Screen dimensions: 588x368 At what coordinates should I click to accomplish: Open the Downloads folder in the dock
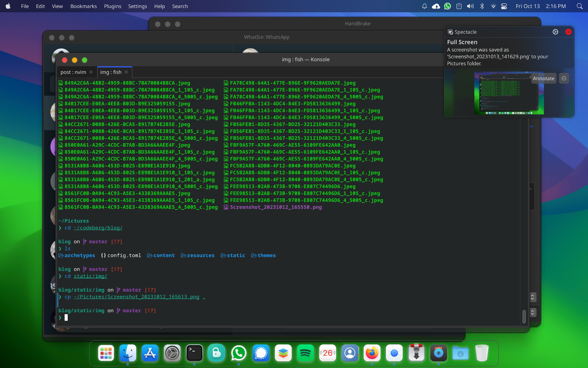[x=460, y=353]
